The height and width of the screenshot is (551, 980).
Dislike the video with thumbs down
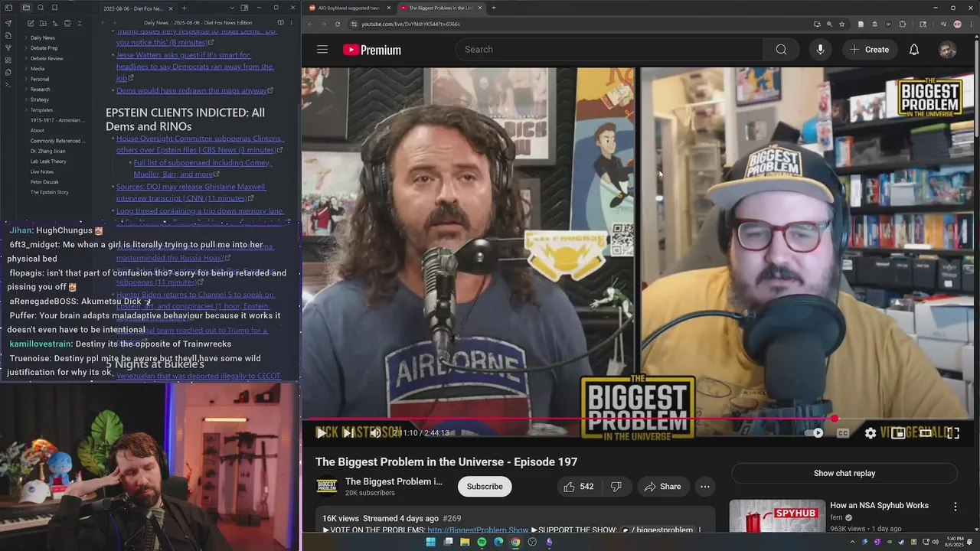(x=616, y=487)
